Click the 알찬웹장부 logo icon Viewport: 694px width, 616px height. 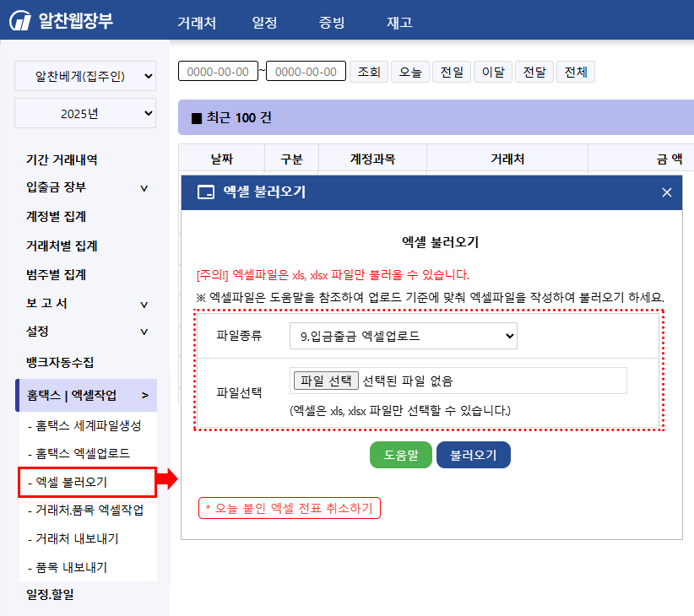20,20
